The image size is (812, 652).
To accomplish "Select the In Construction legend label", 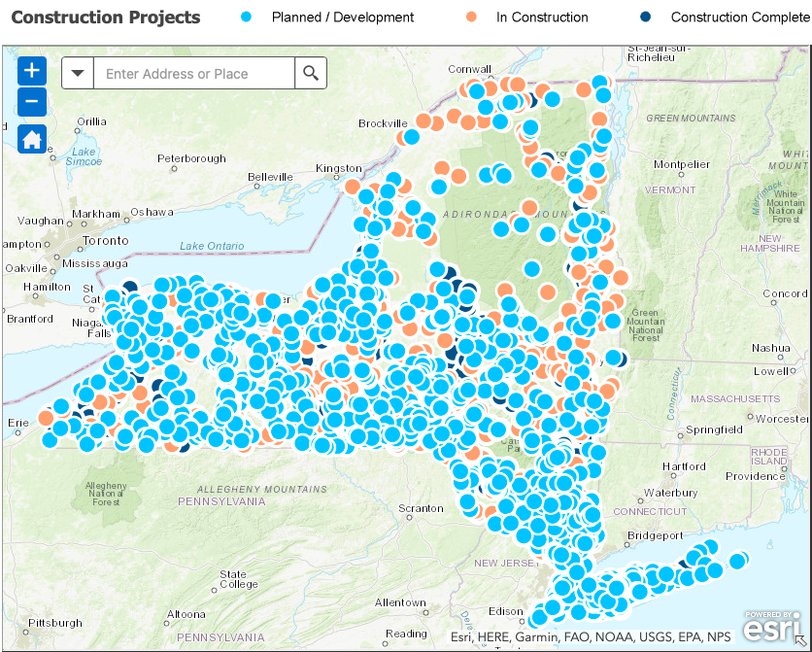I will coord(542,17).
